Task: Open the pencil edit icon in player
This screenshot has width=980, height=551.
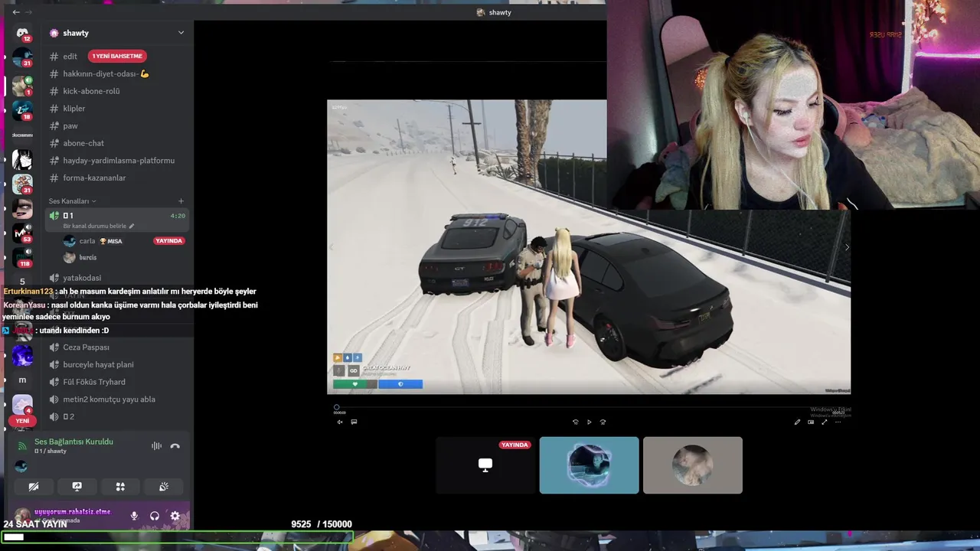Action: (797, 422)
